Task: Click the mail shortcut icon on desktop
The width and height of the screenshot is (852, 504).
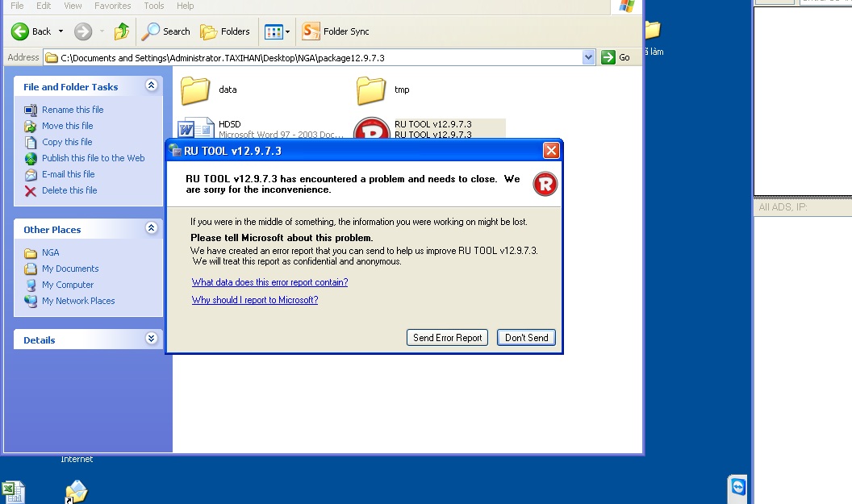Action: pos(76,491)
